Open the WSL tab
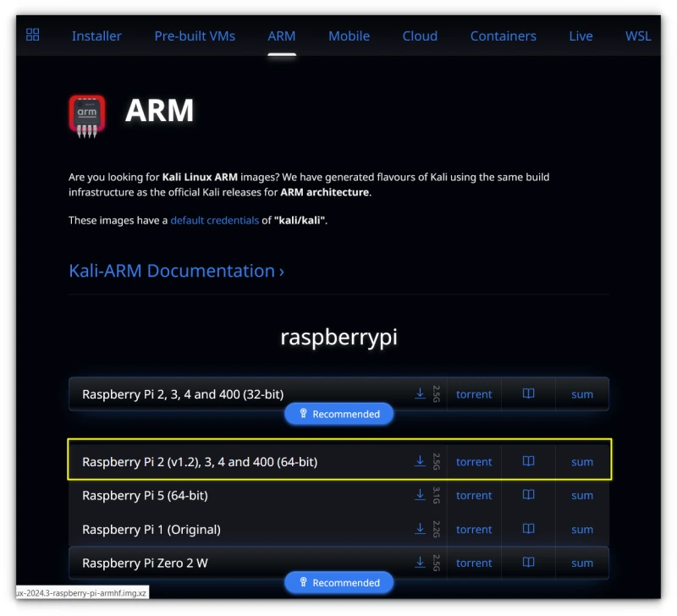Image resolution: width=677 pixels, height=616 pixels. [x=638, y=36]
